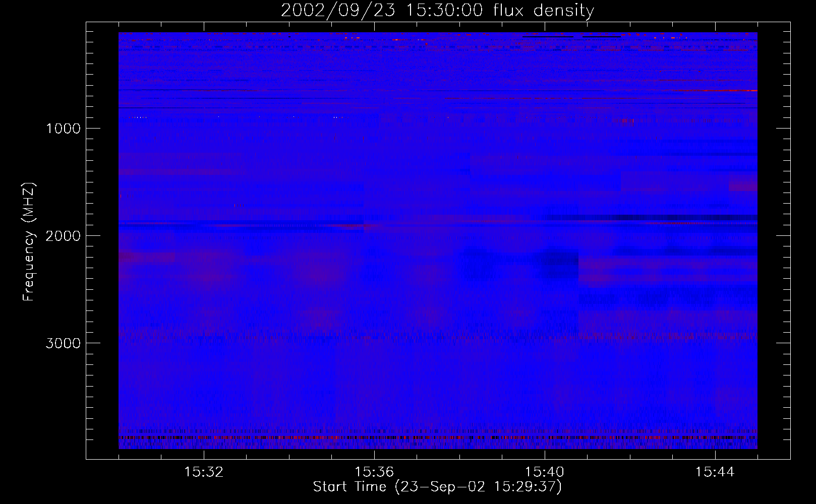
Task: Select the 15:40 time tick label
Action: point(545,472)
